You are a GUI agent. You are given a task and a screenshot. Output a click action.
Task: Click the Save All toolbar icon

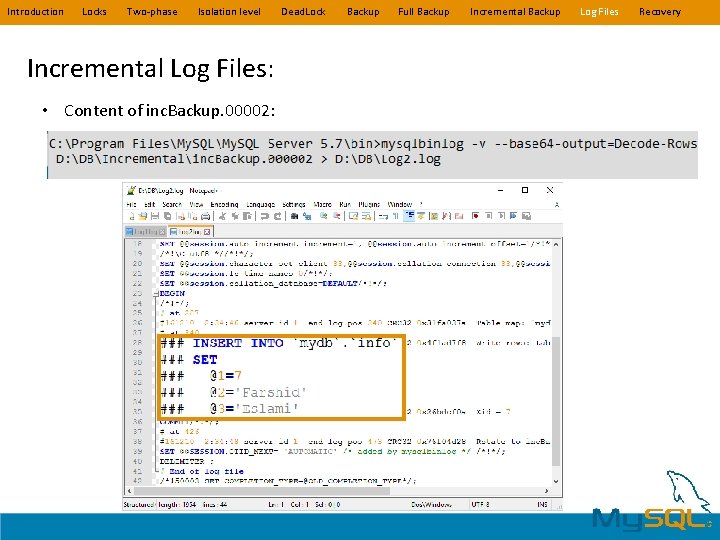[168, 216]
